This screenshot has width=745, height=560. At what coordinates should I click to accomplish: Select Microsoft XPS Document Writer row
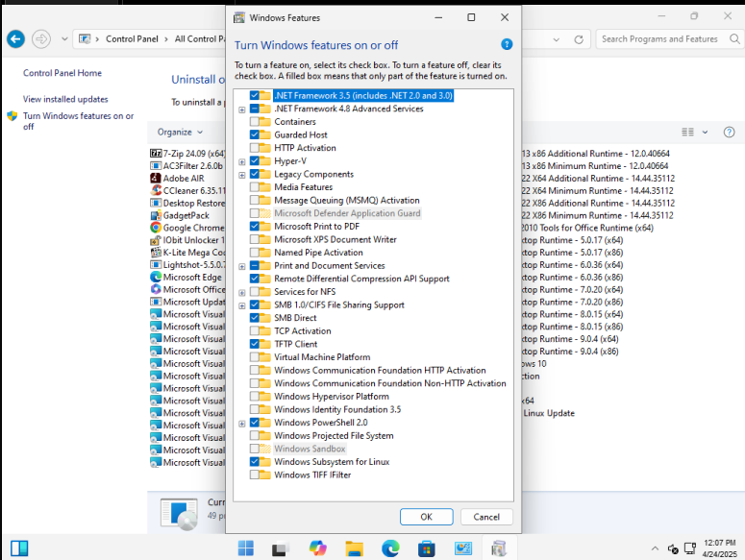(335, 240)
